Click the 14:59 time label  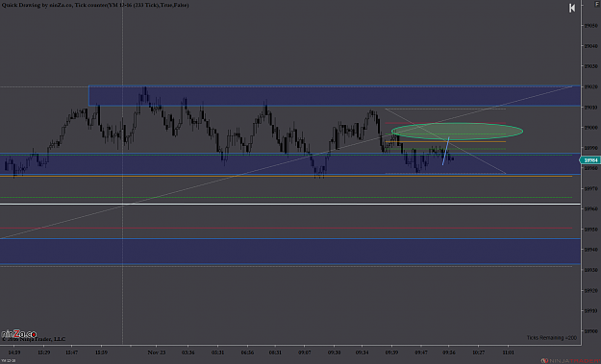14,352
